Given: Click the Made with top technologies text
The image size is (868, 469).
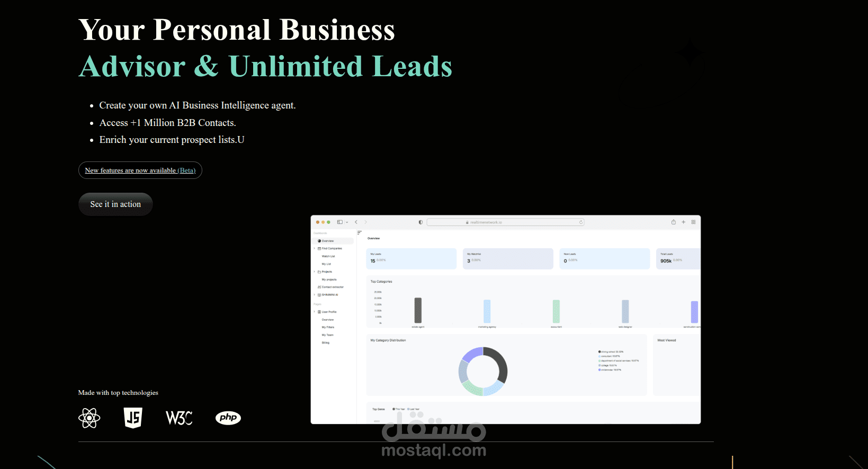Looking at the screenshot, I should (118, 393).
